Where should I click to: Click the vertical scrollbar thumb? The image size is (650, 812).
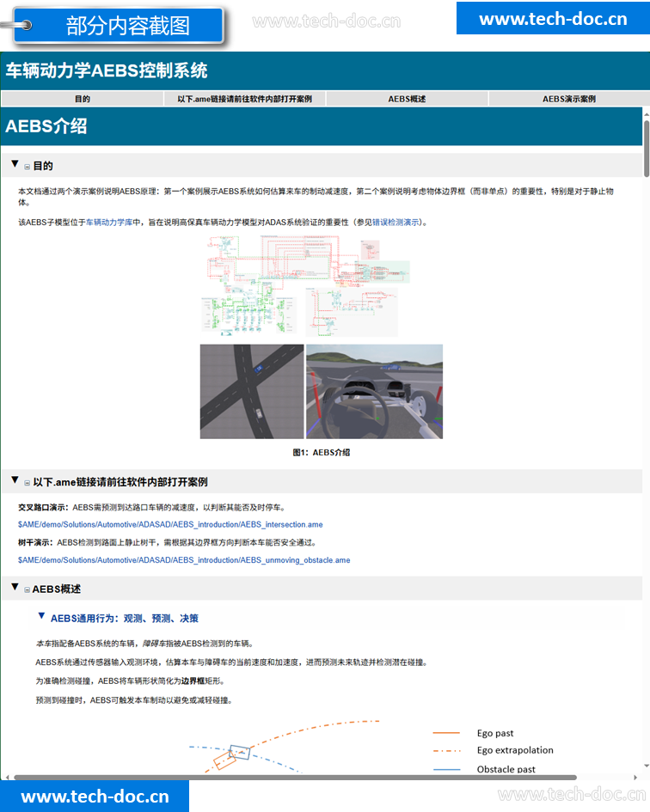tap(647, 148)
